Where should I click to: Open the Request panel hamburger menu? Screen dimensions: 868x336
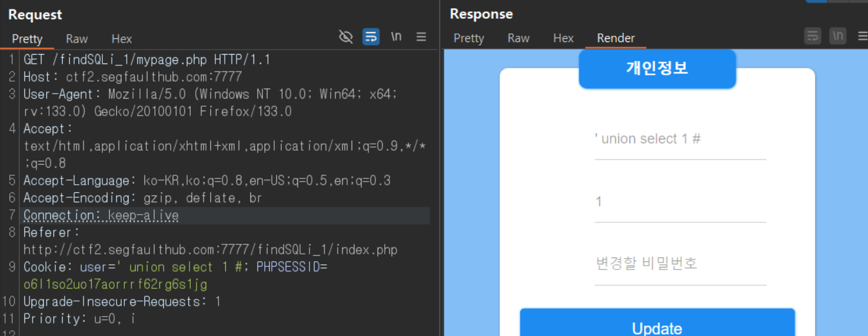click(421, 37)
